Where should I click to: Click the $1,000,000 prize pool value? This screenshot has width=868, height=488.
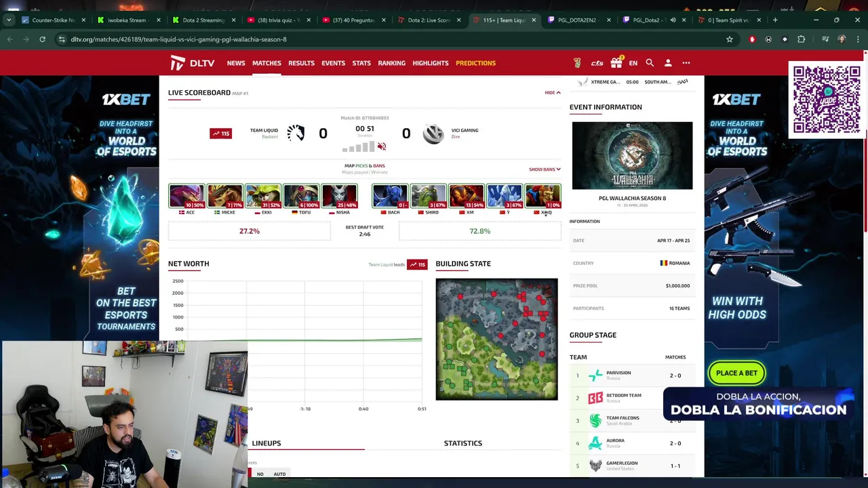click(x=677, y=286)
